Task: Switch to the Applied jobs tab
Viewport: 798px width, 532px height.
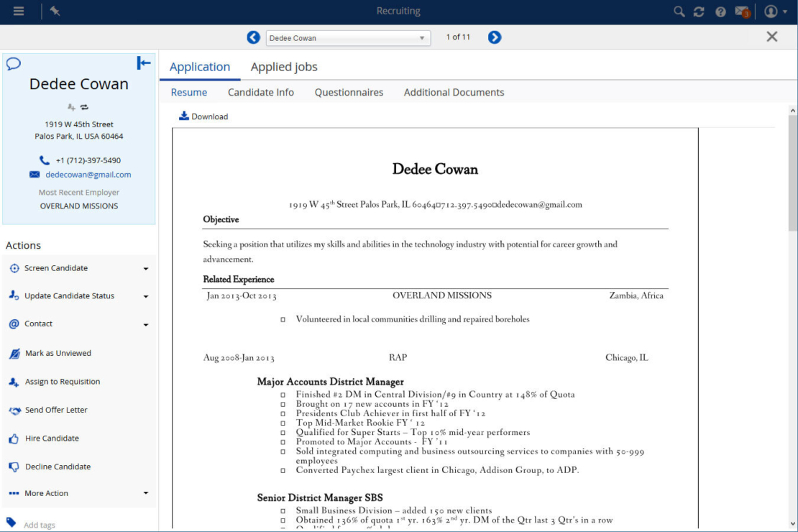Action: (284, 67)
